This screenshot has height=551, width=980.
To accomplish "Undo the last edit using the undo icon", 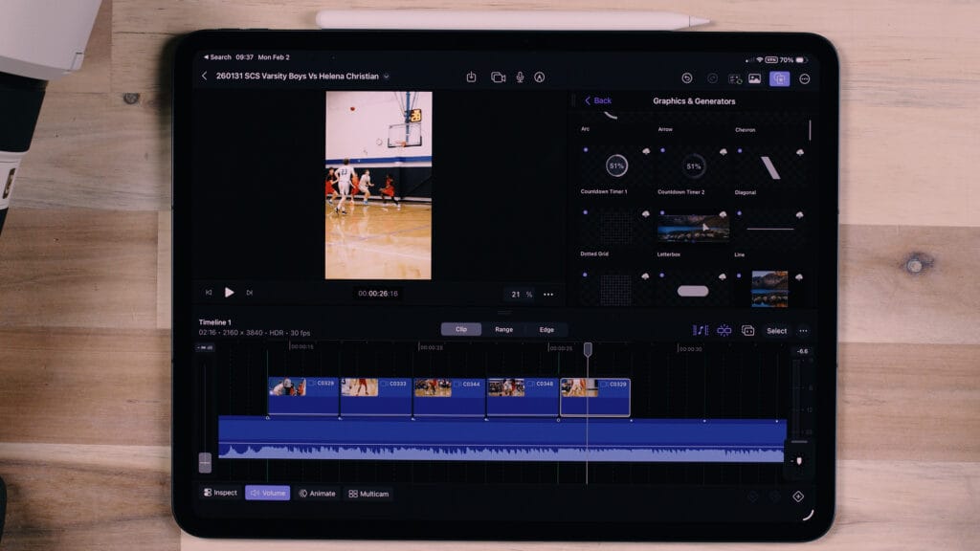I will 687,77.
